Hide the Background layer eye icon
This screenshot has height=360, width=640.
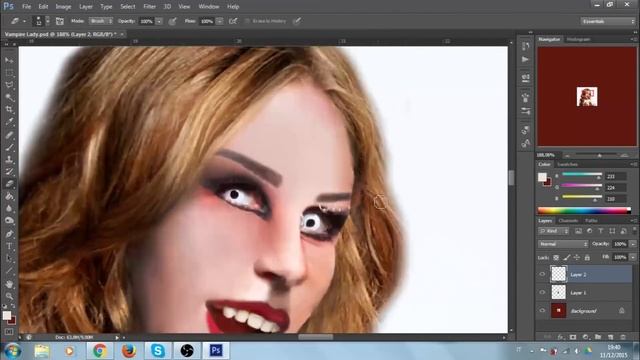coord(542,311)
